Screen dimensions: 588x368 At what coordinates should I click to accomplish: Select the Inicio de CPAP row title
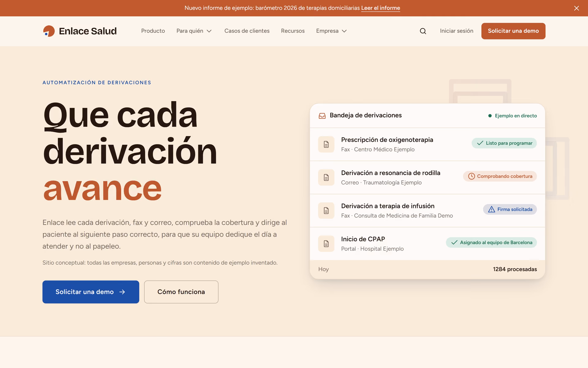tap(363, 239)
